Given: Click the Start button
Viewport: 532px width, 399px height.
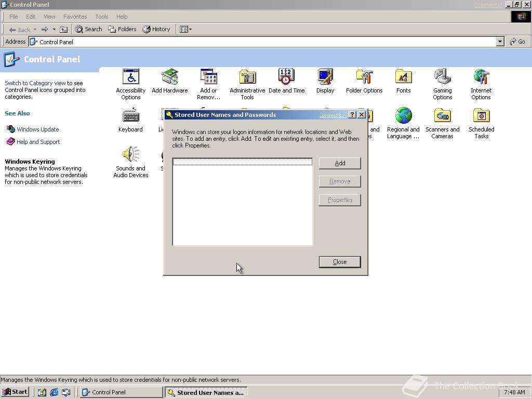Looking at the screenshot, I should click(15, 392).
